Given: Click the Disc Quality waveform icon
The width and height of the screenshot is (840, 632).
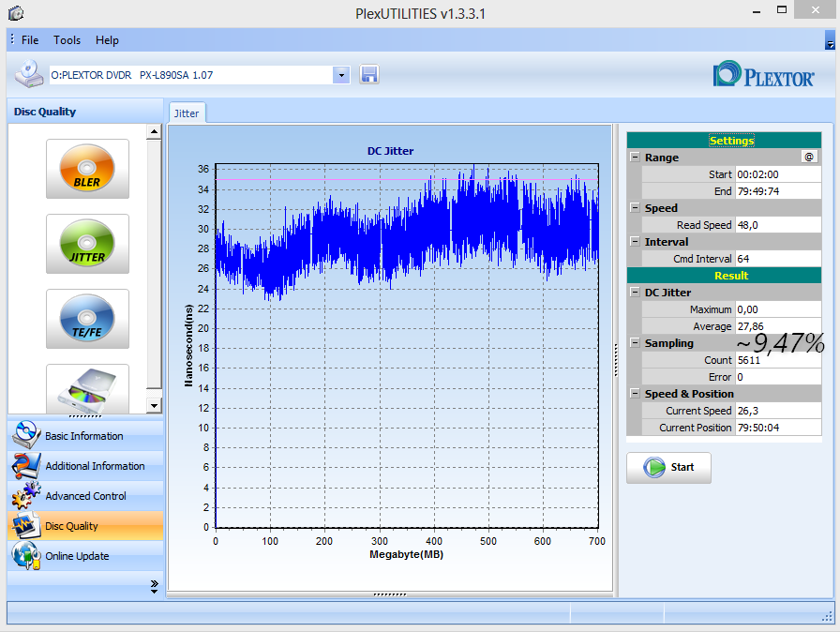Looking at the screenshot, I should pos(25,525).
